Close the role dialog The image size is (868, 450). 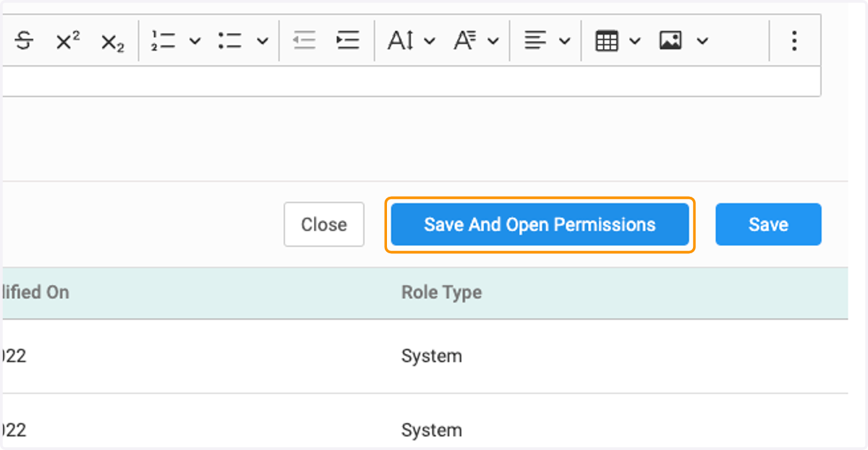coord(324,224)
